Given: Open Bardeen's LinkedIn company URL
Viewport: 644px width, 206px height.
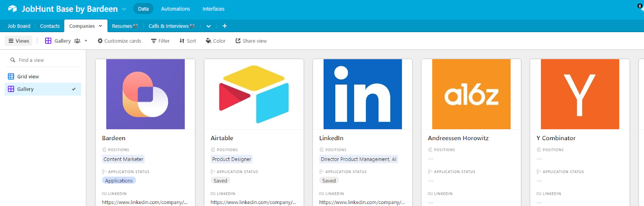Looking at the screenshot, I should click(x=145, y=202).
